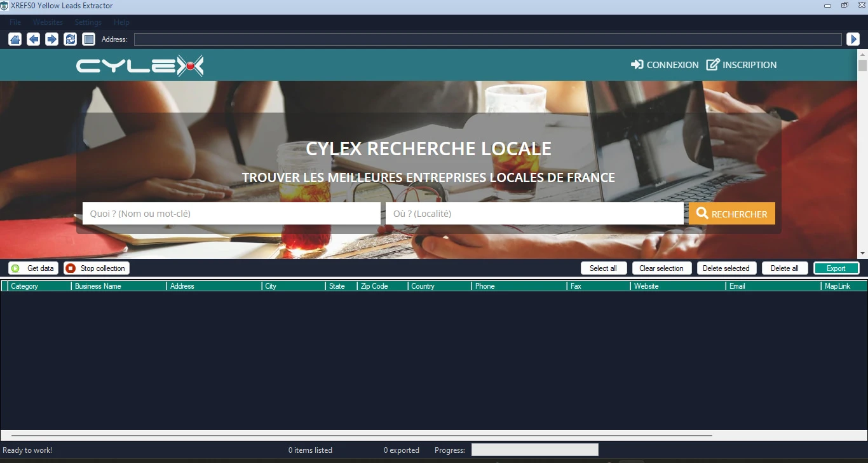Click the Delete all button

785,268
